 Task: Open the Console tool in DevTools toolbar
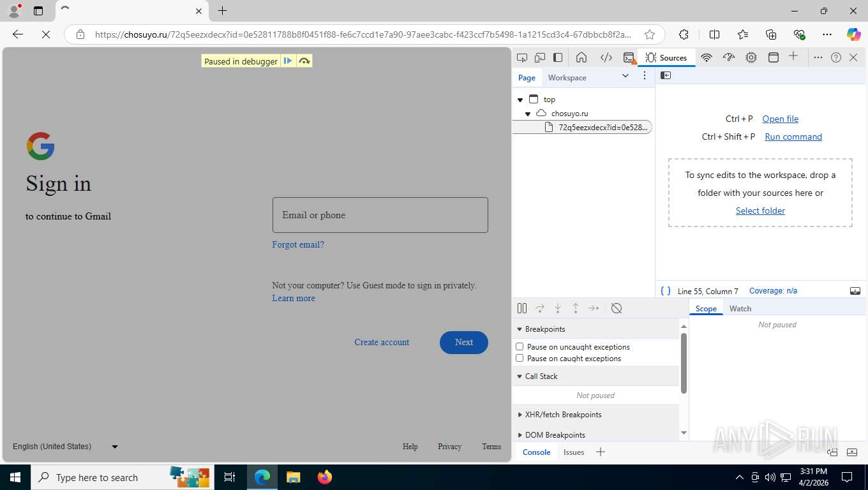(x=630, y=57)
